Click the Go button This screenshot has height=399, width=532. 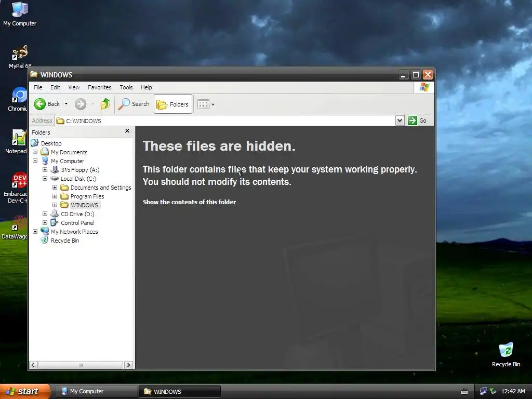click(x=417, y=121)
